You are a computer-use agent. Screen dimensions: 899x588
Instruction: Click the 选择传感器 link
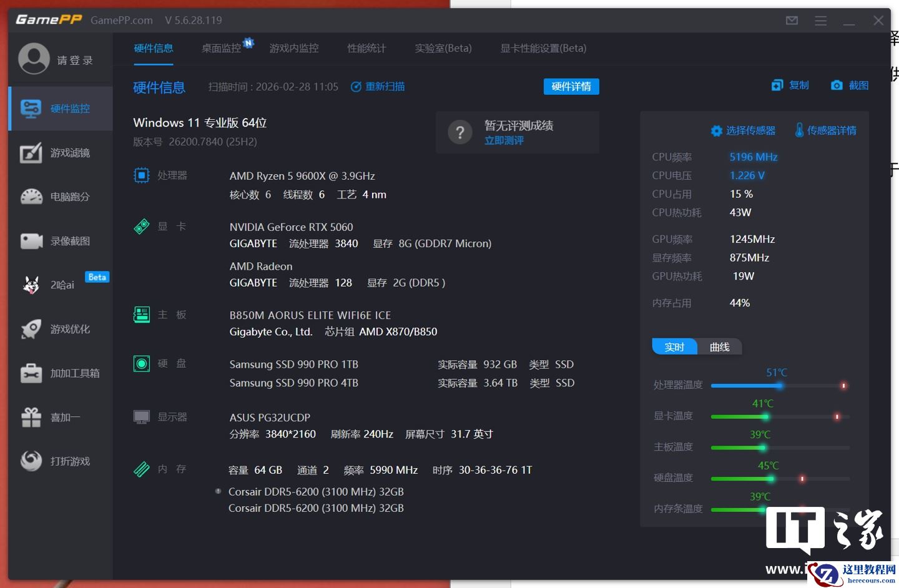click(x=751, y=130)
